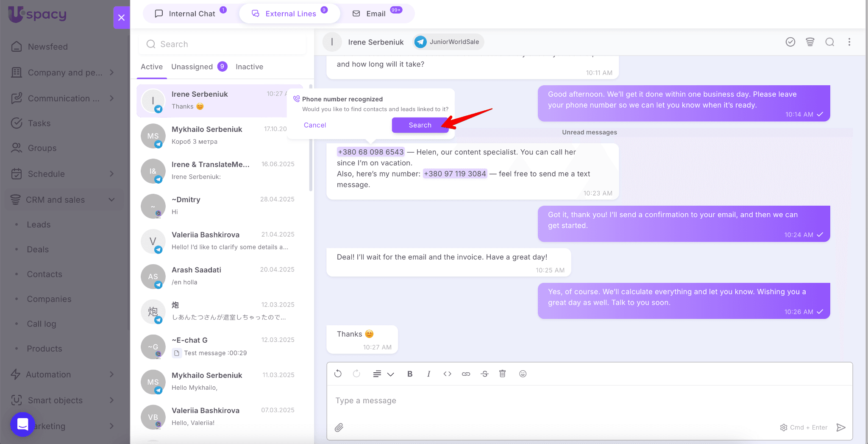Viewport: 868px width, 444px height.
Task: Expand the Automation menu
Action: pyautogui.click(x=111, y=374)
